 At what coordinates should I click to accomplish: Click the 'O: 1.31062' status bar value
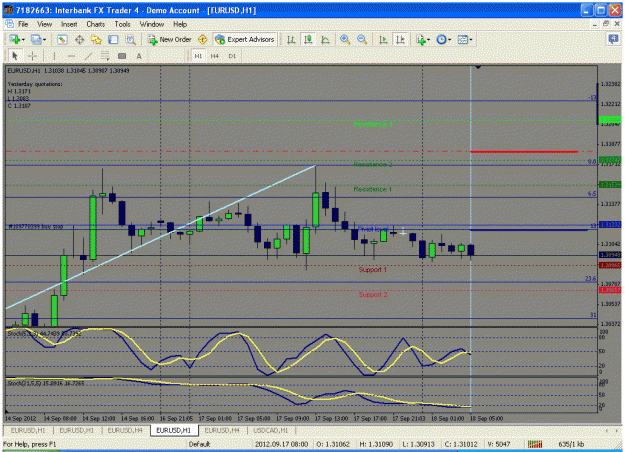tap(333, 444)
